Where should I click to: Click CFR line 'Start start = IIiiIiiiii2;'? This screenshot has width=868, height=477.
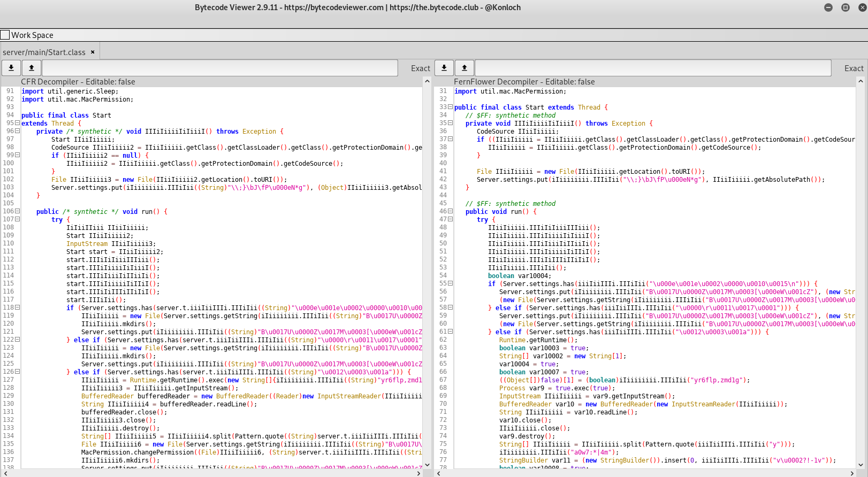pos(115,251)
